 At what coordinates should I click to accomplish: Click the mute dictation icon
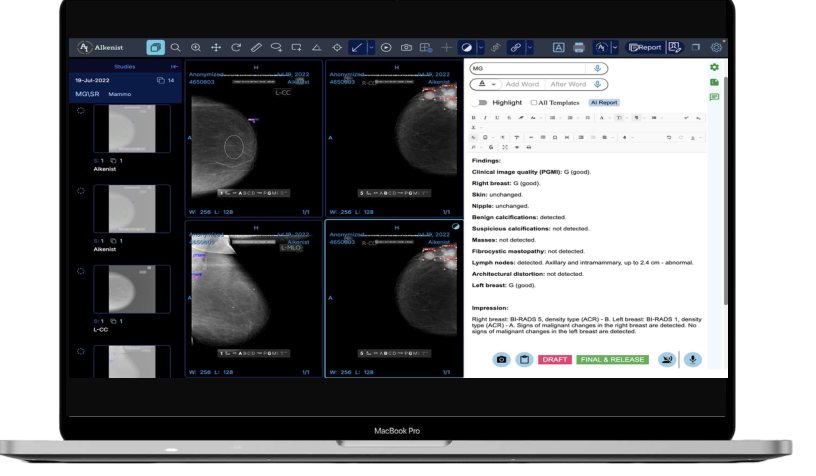pyautogui.click(x=666, y=359)
